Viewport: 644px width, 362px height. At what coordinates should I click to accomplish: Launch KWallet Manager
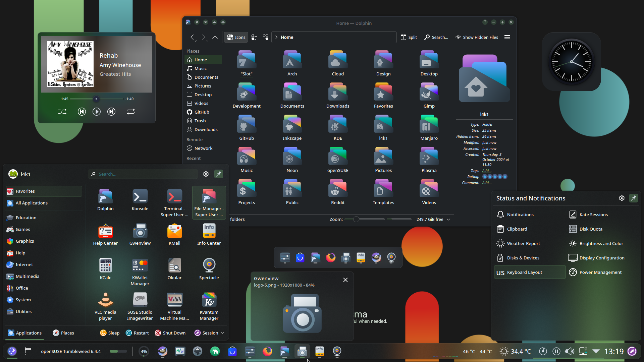140,272
